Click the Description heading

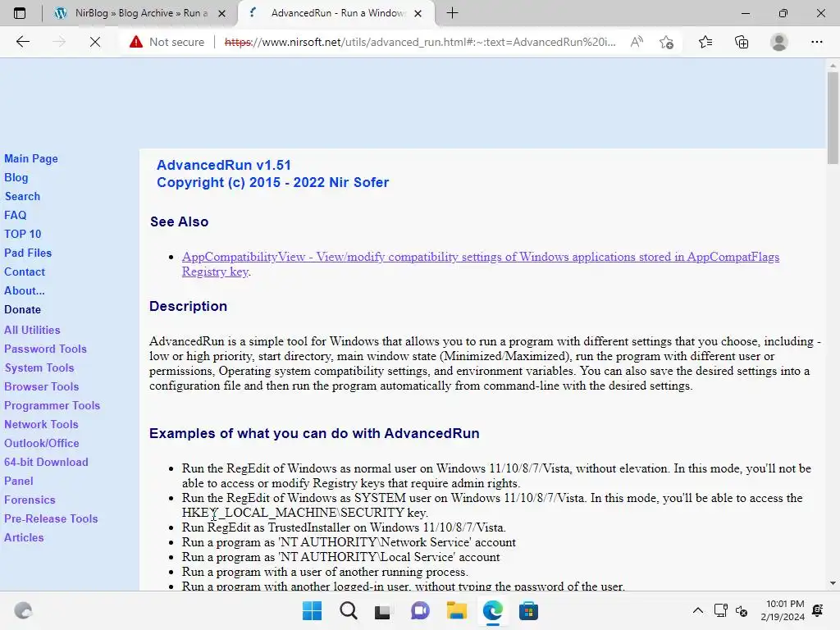188,306
